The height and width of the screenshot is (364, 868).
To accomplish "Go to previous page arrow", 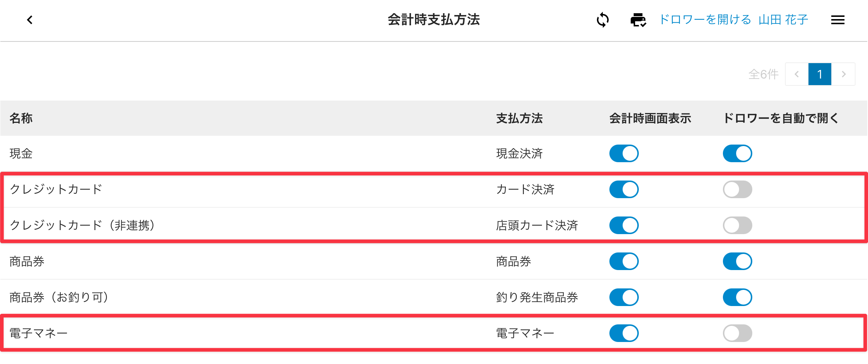I will click(797, 74).
